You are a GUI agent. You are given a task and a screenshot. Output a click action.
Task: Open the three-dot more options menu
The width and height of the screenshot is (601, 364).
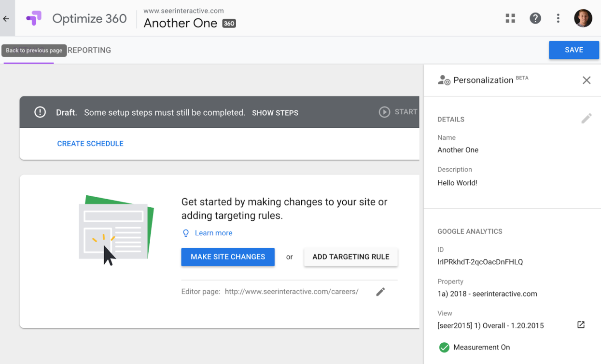coord(558,18)
